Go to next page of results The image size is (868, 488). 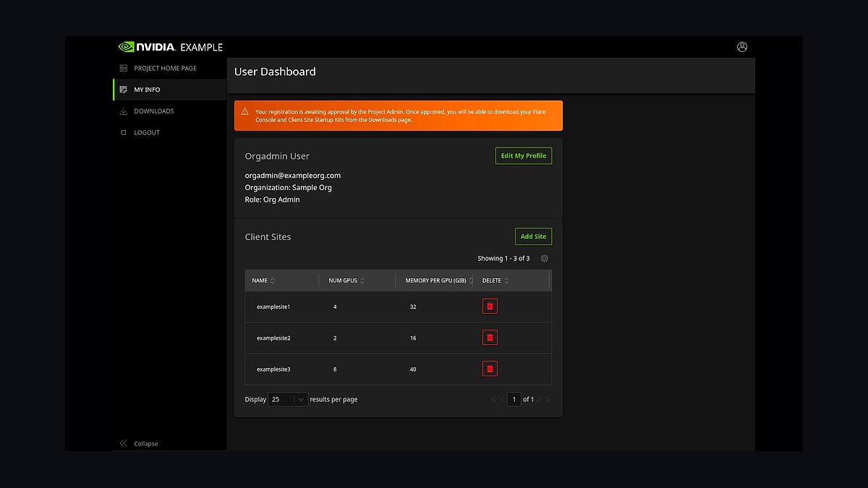coord(539,399)
